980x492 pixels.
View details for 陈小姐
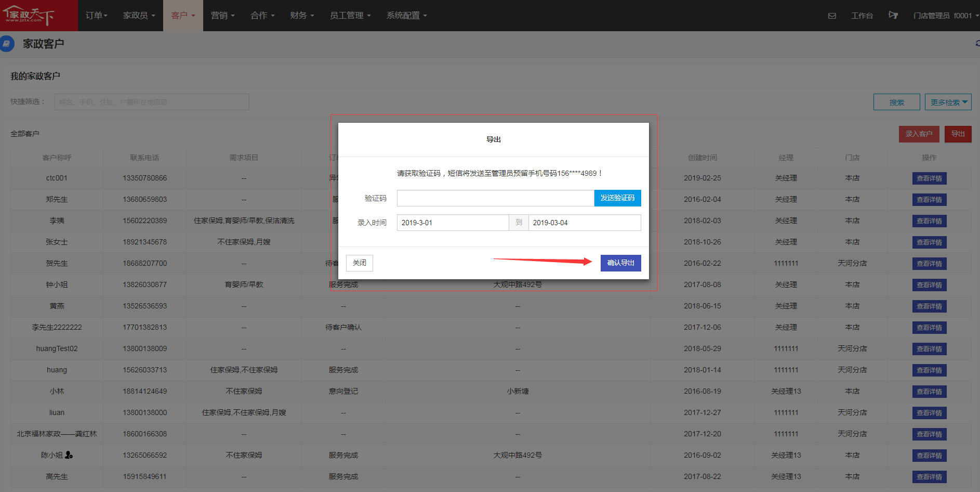coord(929,456)
